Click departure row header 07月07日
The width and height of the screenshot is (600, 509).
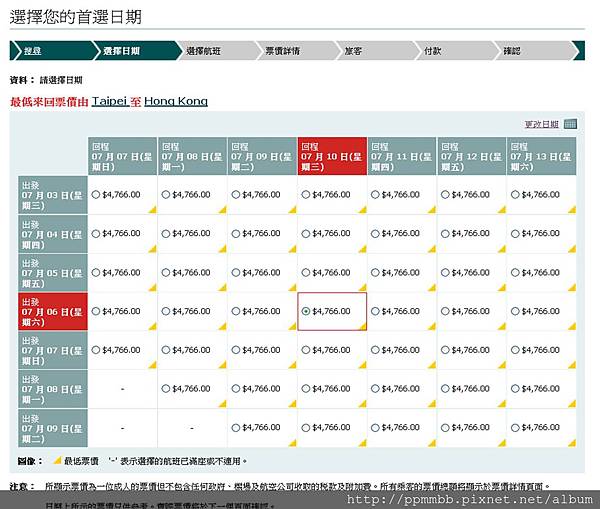point(53,350)
